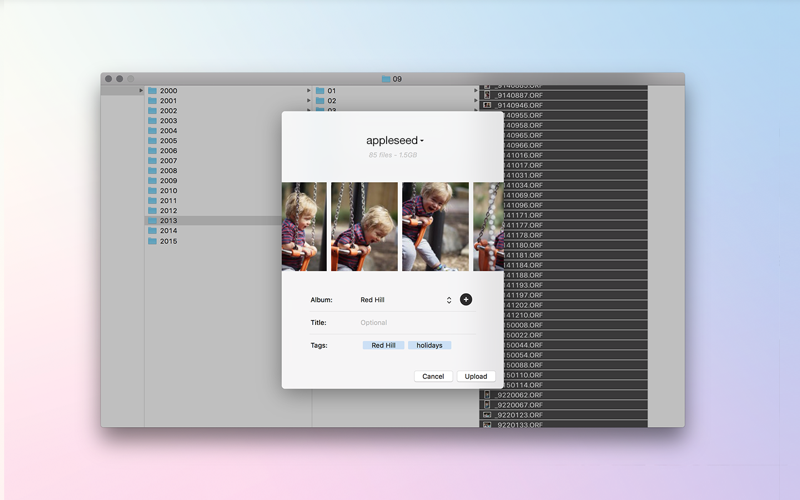The height and width of the screenshot is (500, 800).
Task: Select file _9220123.ORF
Action: pyautogui.click(x=563, y=415)
